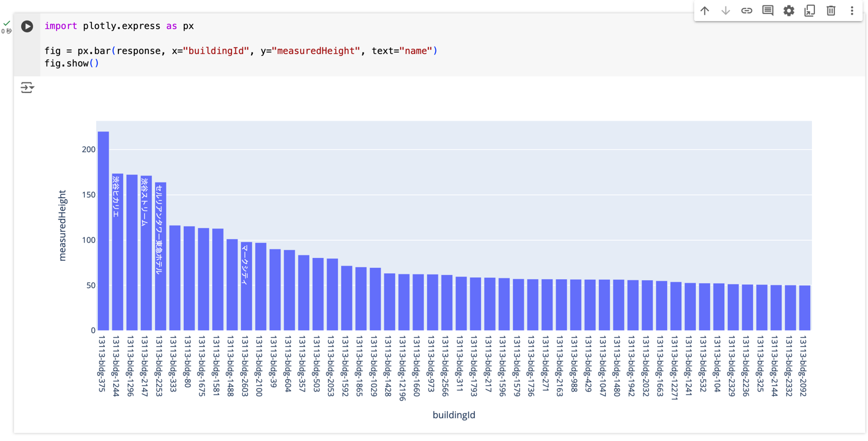Click the bar labeled マークシティ
The image size is (868, 441).
[x=246, y=286]
